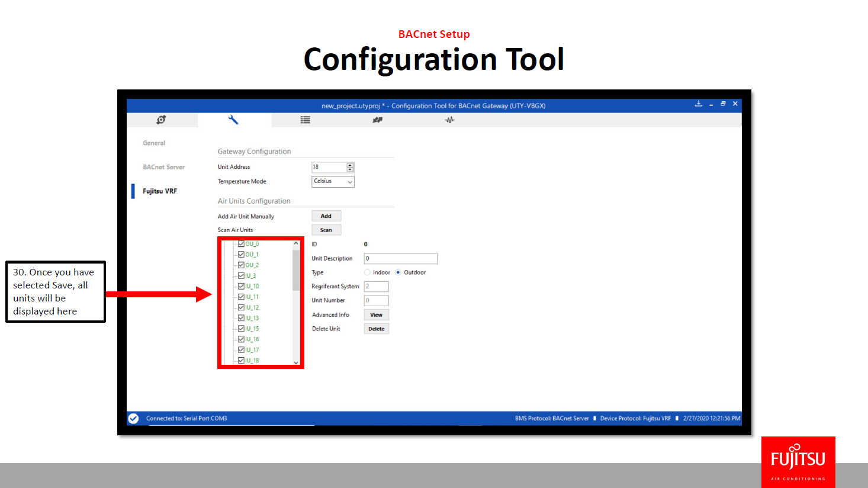This screenshot has height=488, width=868.
Task: Select the IU_17 tree item label
Action: 252,350
